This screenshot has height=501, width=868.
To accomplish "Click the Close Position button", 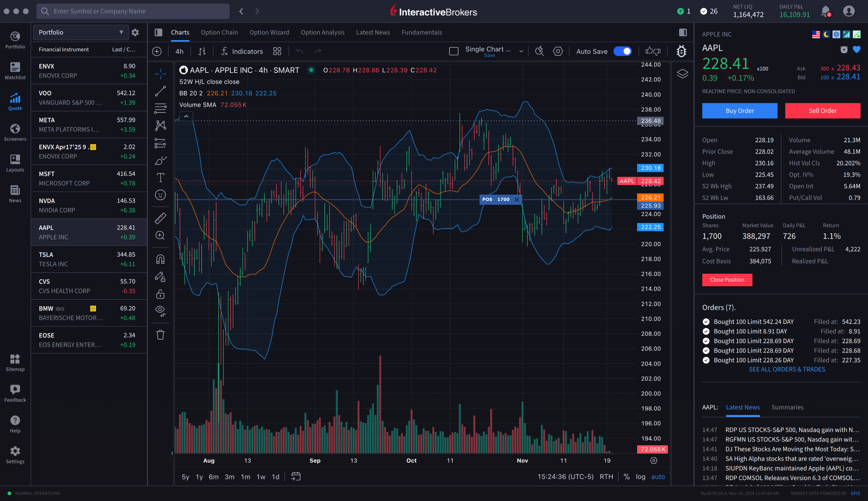I will click(x=727, y=279).
